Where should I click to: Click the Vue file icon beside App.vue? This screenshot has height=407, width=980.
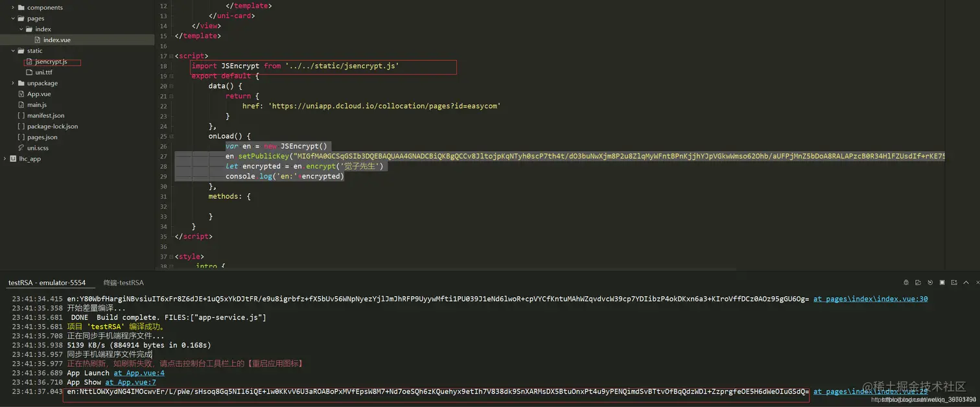click(21, 94)
